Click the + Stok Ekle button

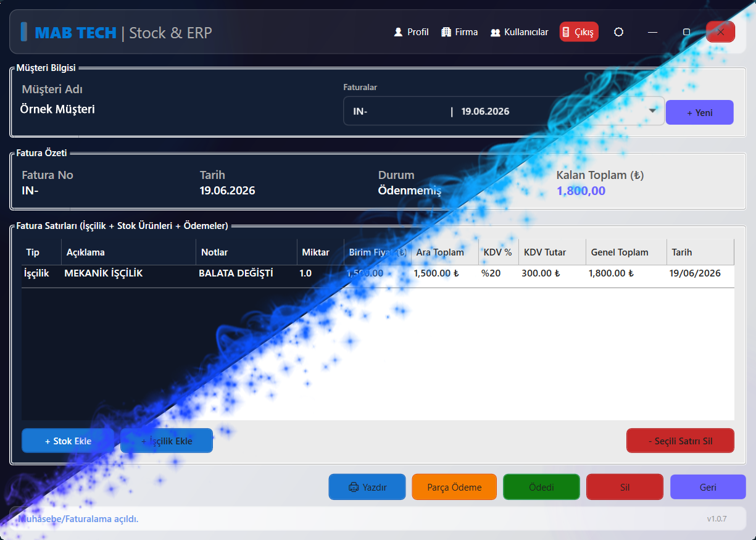[68, 441]
